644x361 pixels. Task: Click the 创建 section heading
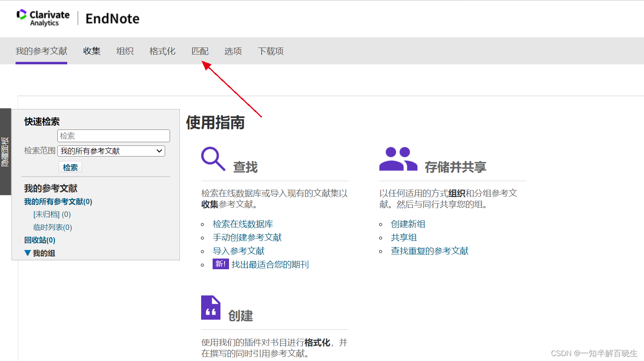tap(240, 316)
